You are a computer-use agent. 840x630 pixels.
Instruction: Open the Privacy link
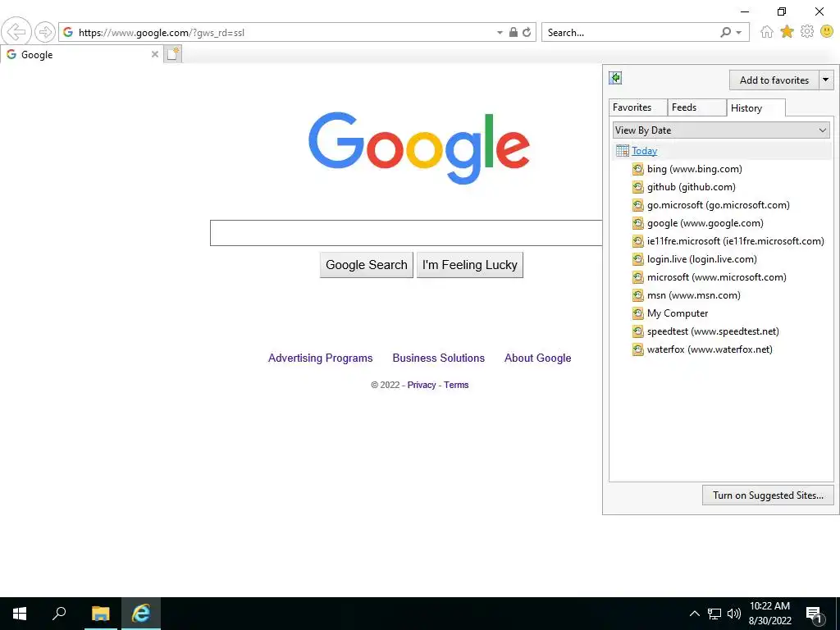422,386
